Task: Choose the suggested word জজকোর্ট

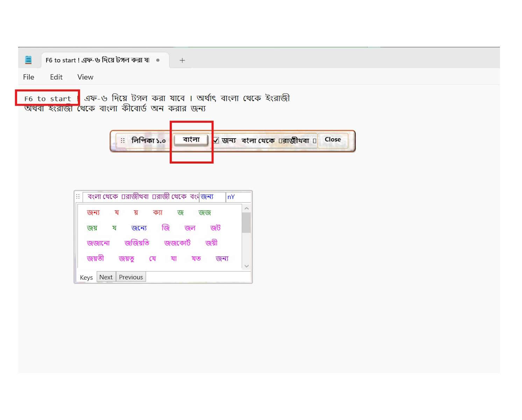Action: pos(177,243)
